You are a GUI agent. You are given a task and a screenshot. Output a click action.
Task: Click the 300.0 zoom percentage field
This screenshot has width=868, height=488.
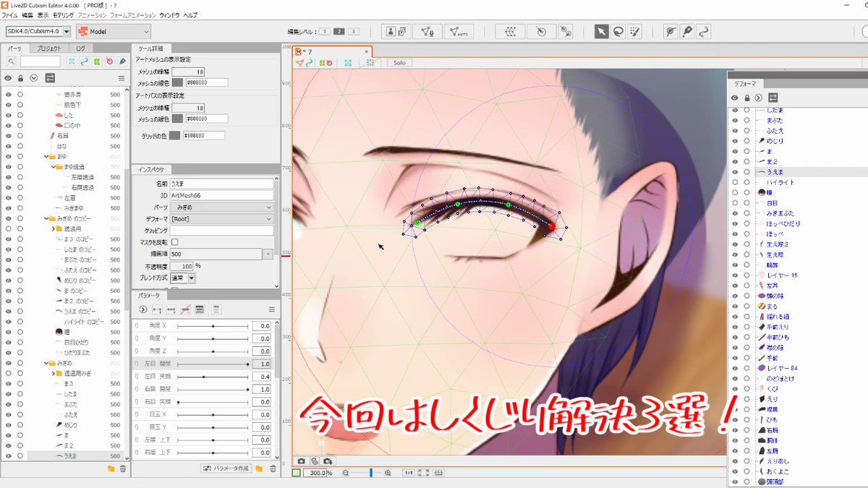coord(314,473)
